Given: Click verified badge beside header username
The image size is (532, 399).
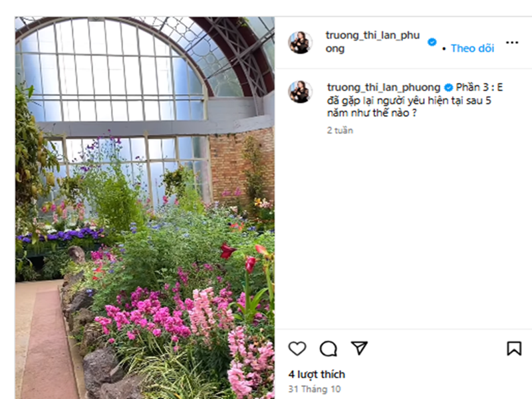Looking at the screenshot, I should [x=432, y=42].
